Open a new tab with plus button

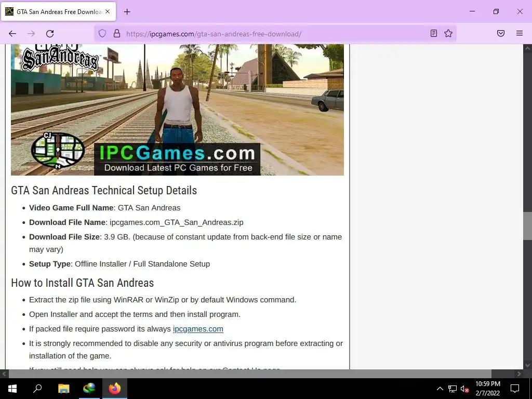(127, 12)
